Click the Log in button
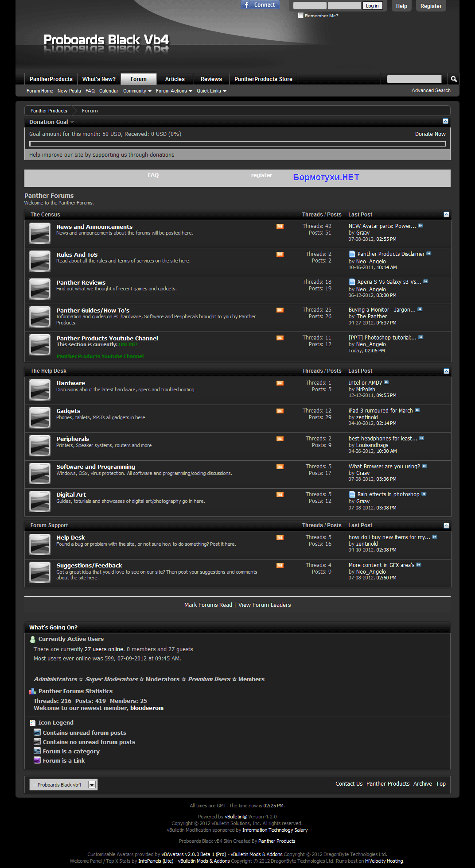475x868 pixels. click(x=372, y=6)
